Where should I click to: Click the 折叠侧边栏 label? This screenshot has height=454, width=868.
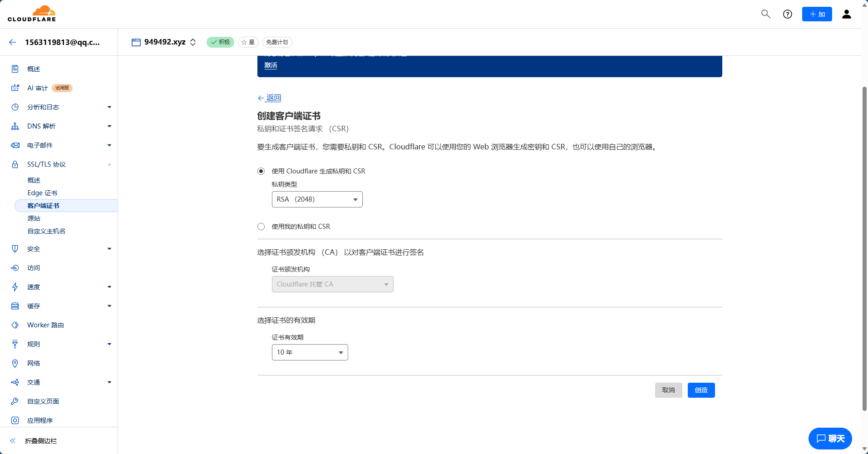point(41,441)
